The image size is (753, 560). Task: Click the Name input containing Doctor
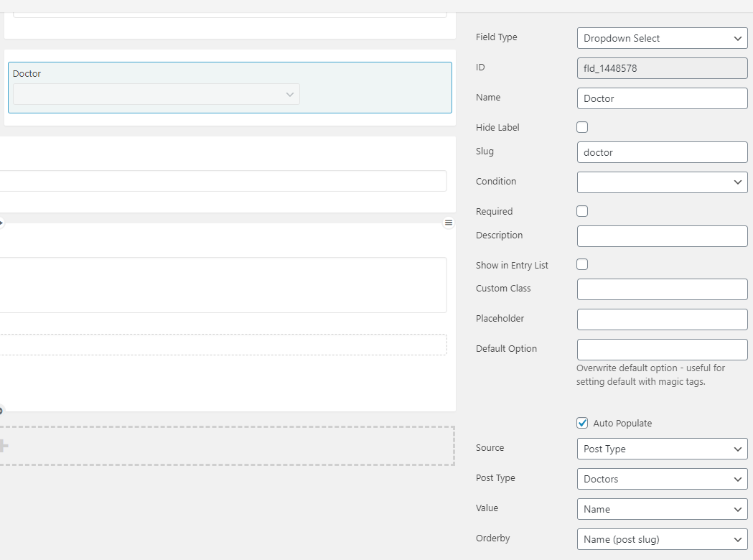point(662,98)
